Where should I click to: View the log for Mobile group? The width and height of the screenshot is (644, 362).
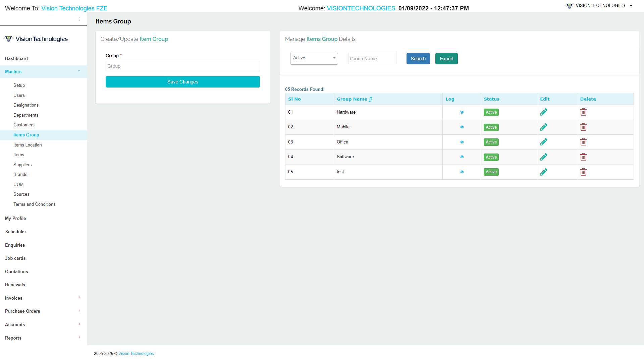pyautogui.click(x=462, y=127)
